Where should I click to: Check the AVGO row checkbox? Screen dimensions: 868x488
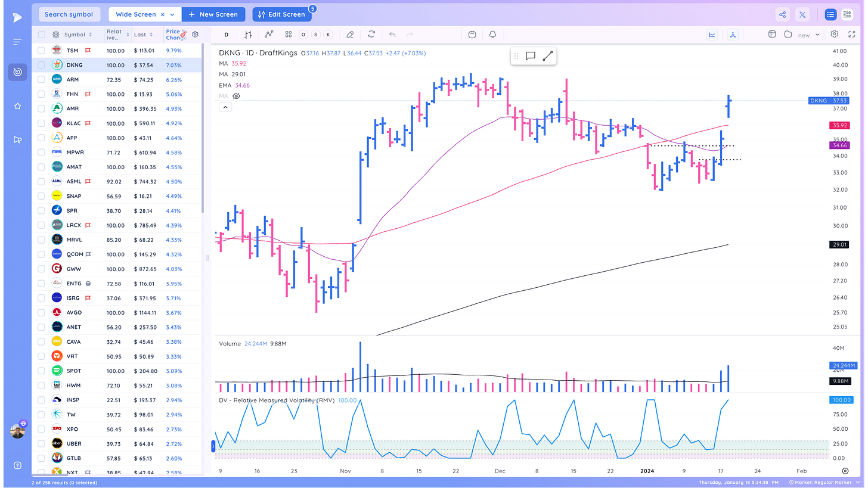tap(41, 312)
